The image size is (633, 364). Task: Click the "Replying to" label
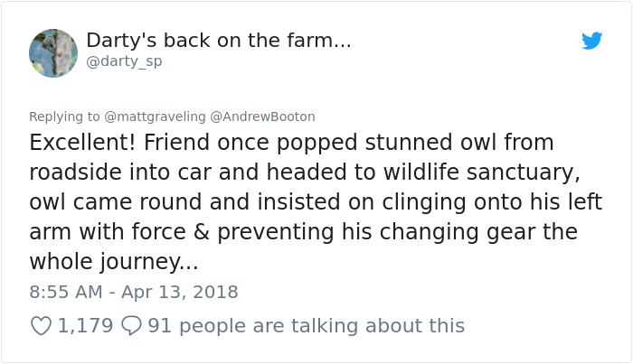[65, 117]
